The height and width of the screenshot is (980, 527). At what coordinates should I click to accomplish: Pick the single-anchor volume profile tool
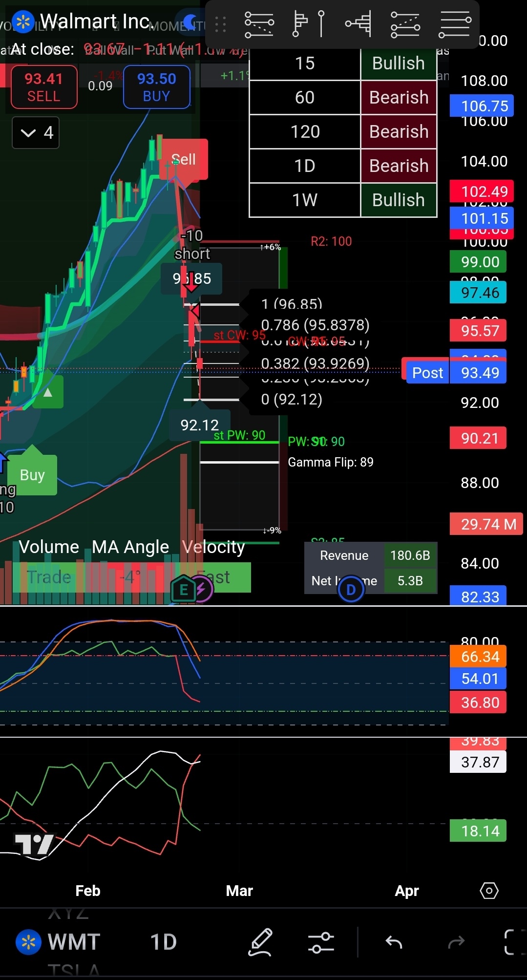[x=358, y=24]
